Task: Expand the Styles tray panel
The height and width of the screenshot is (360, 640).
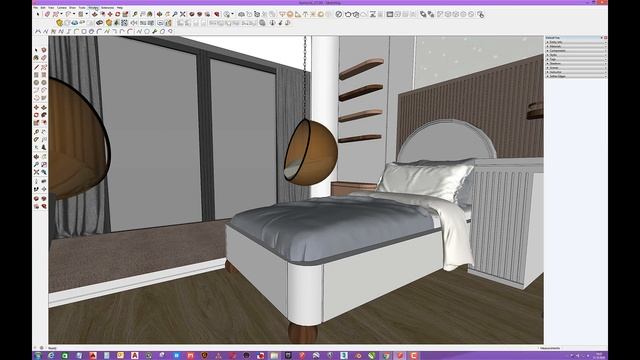Action: click(576, 55)
